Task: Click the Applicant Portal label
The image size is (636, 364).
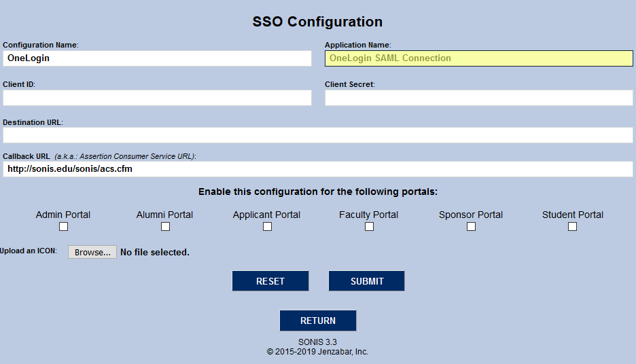Action: coord(266,215)
